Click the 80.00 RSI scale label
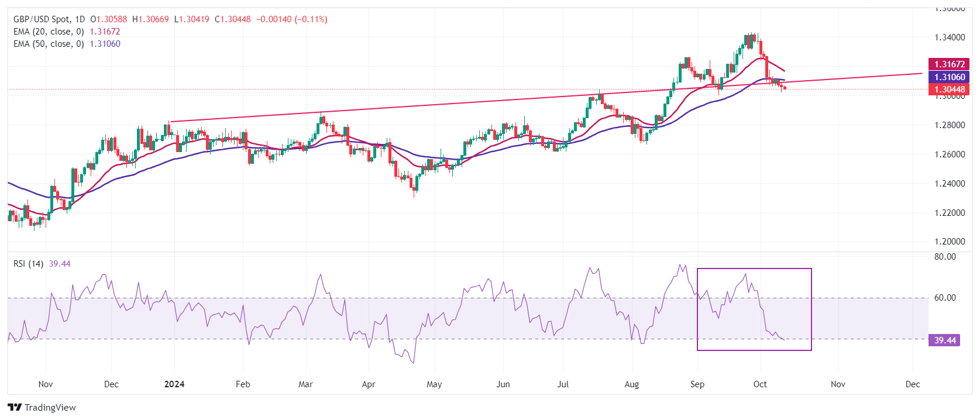This screenshot has height=420, width=980. pyautogui.click(x=945, y=257)
